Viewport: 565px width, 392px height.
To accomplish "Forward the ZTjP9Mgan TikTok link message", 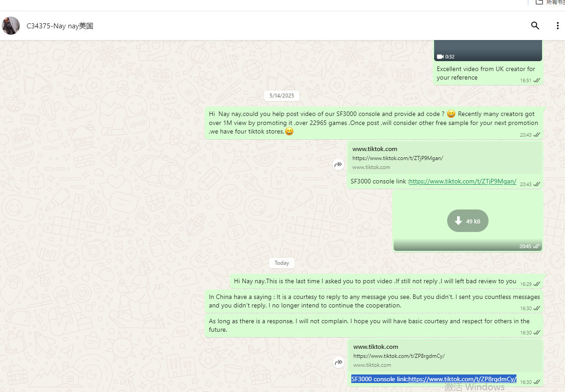I will [338, 165].
